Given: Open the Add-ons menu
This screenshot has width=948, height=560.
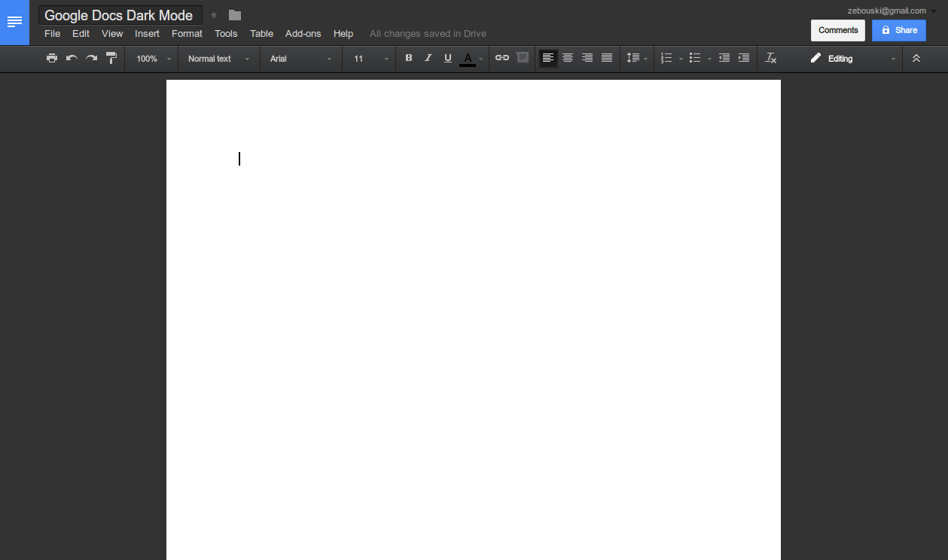Looking at the screenshot, I should (303, 33).
